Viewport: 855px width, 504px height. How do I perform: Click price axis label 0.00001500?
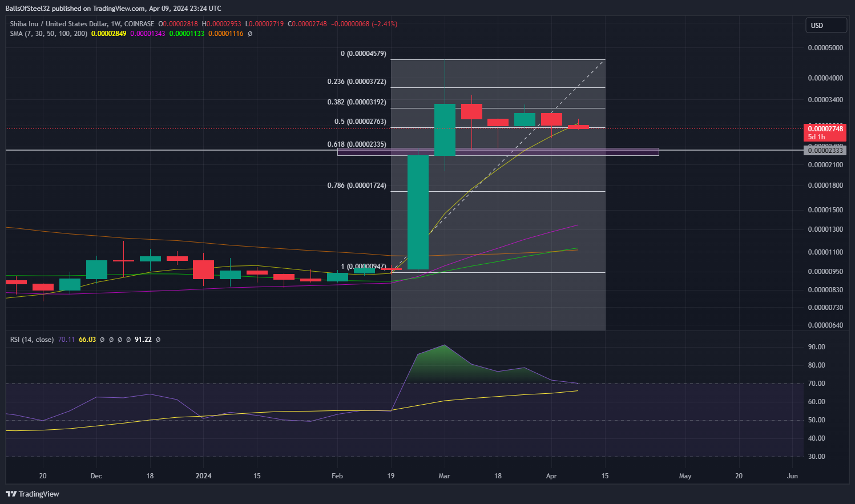825,210
